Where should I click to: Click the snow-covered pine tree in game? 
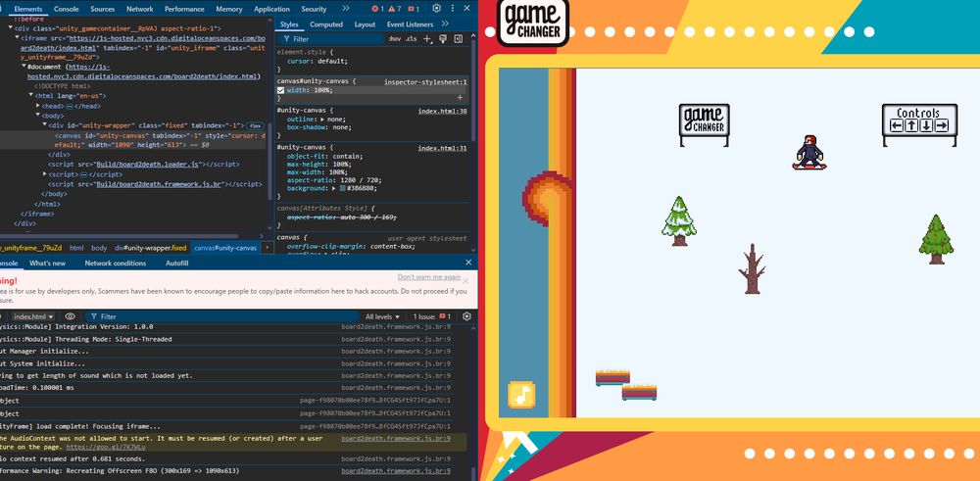pos(679,220)
